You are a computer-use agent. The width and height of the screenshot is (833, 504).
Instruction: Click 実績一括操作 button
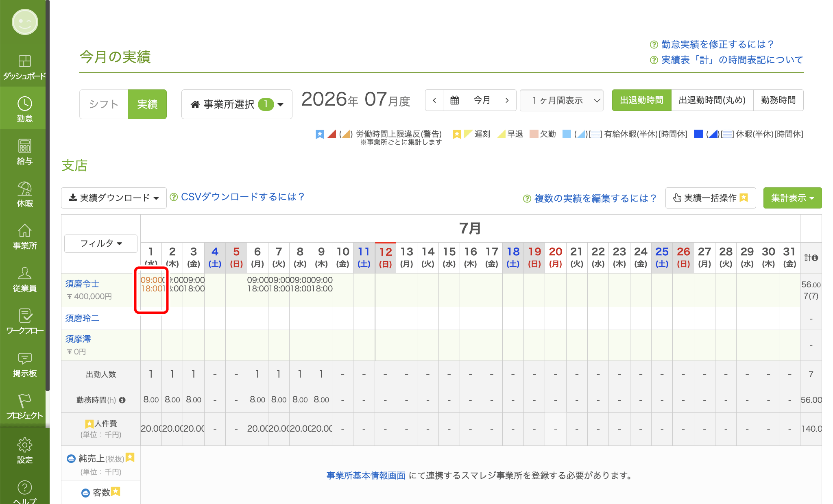711,198
